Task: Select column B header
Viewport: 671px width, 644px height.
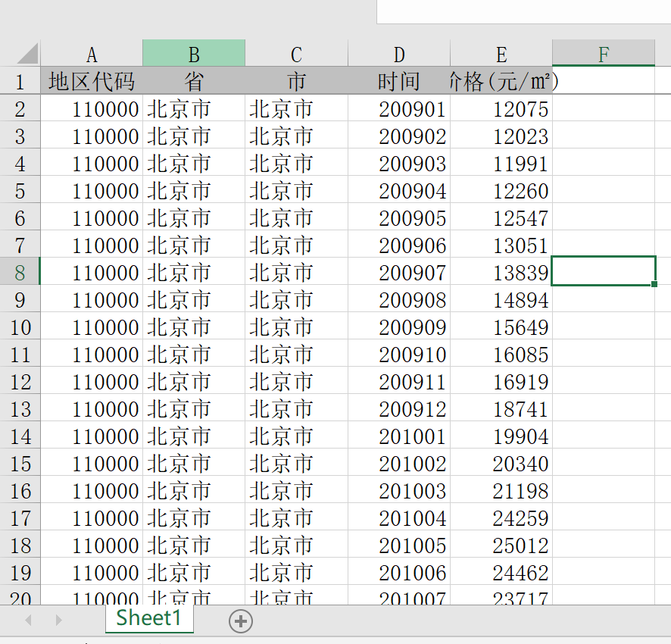Action: 194,54
